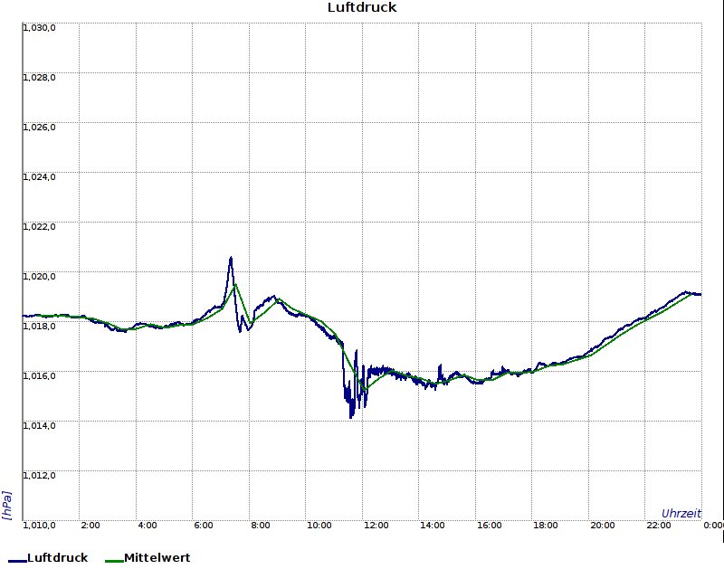
Task: Click the 1,012,0 y-axis label
Action: [x=39, y=476]
